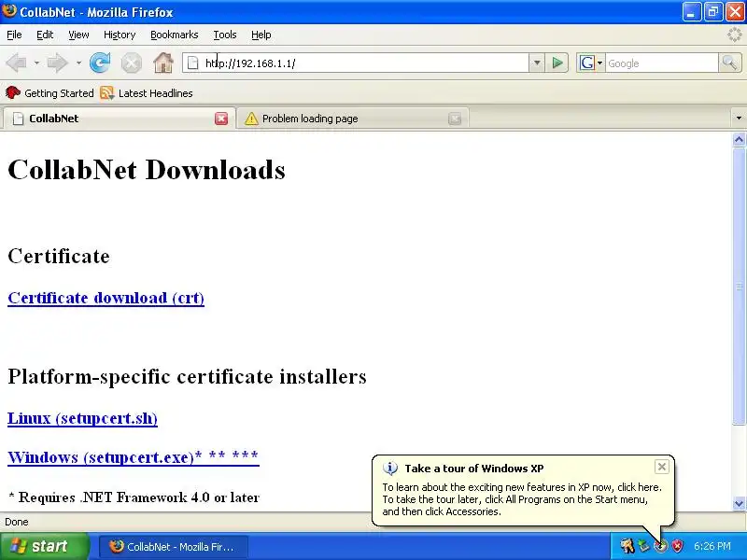747x560 pixels.
Task: Close the Problem loading page tab
Action: pyautogui.click(x=455, y=119)
